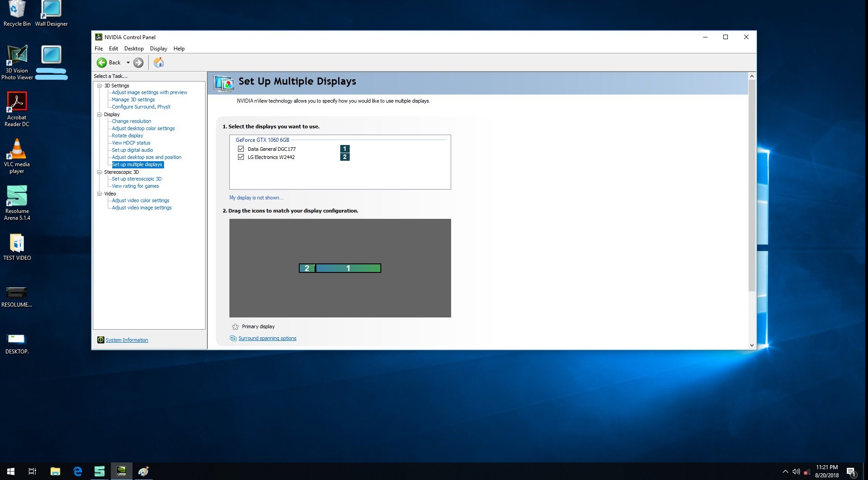Screen dimensions: 868x480
Task: Click the Surround spanning options link
Action: pos(267,338)
